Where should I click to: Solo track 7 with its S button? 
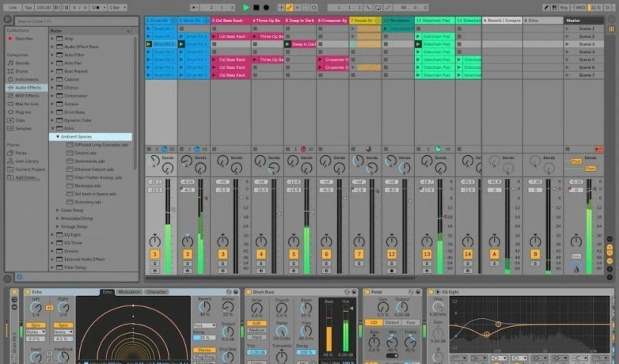pos(359,264)
